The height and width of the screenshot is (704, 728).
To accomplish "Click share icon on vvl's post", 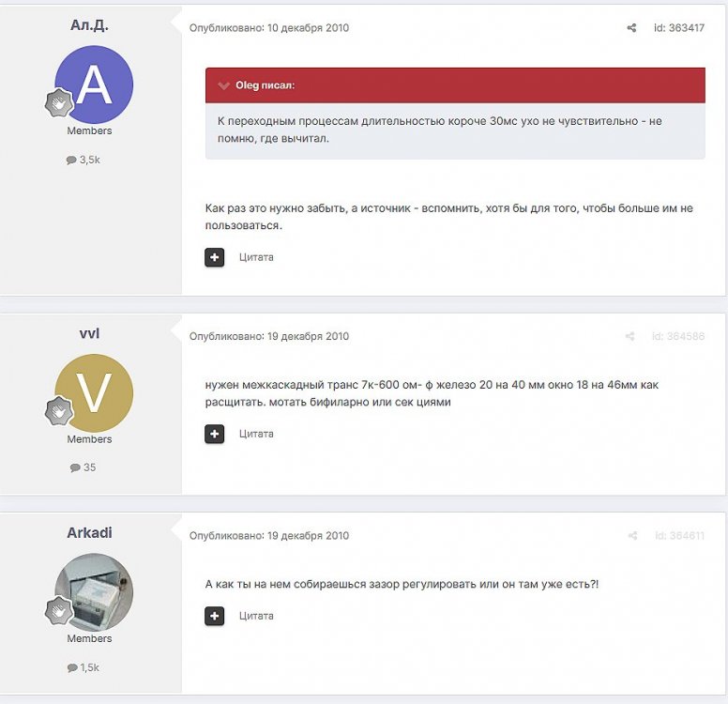I will [631, 336].
